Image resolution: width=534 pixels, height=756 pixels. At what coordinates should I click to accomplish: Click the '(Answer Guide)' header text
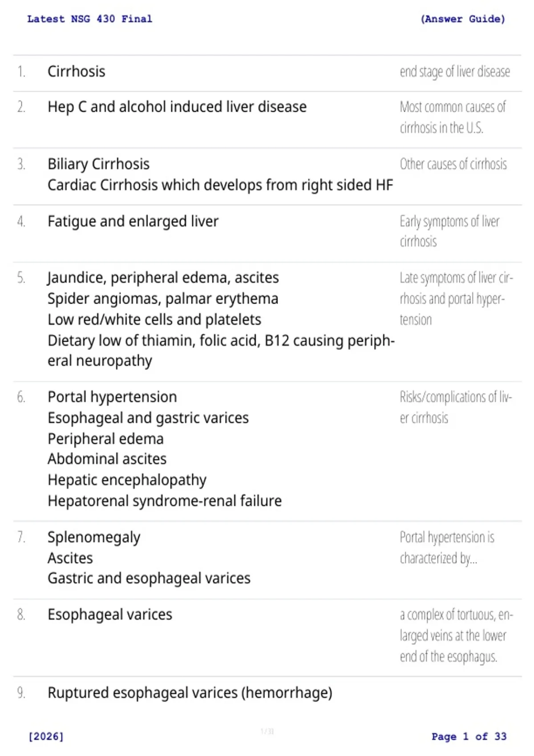(x=463, y=19)
